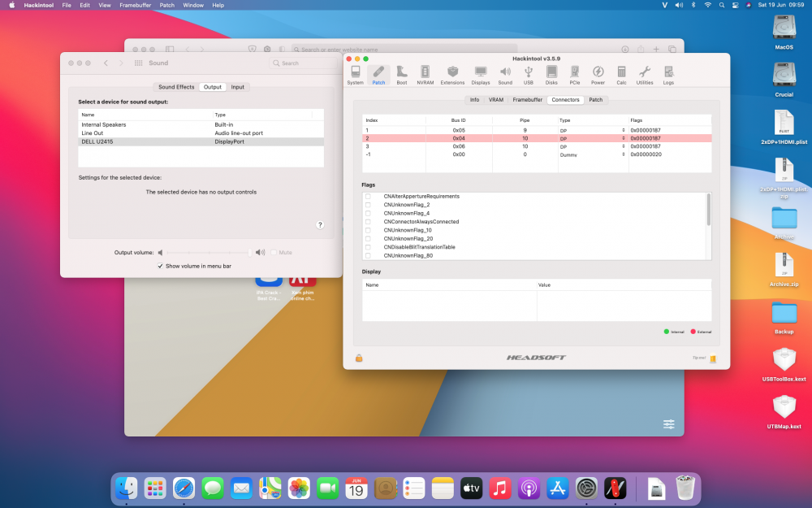Open USBToolBox.kext on the desktop

[784, 365]
